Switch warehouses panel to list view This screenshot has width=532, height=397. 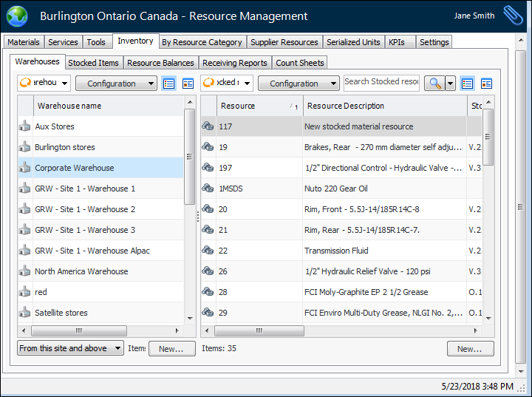coord(169,84)
